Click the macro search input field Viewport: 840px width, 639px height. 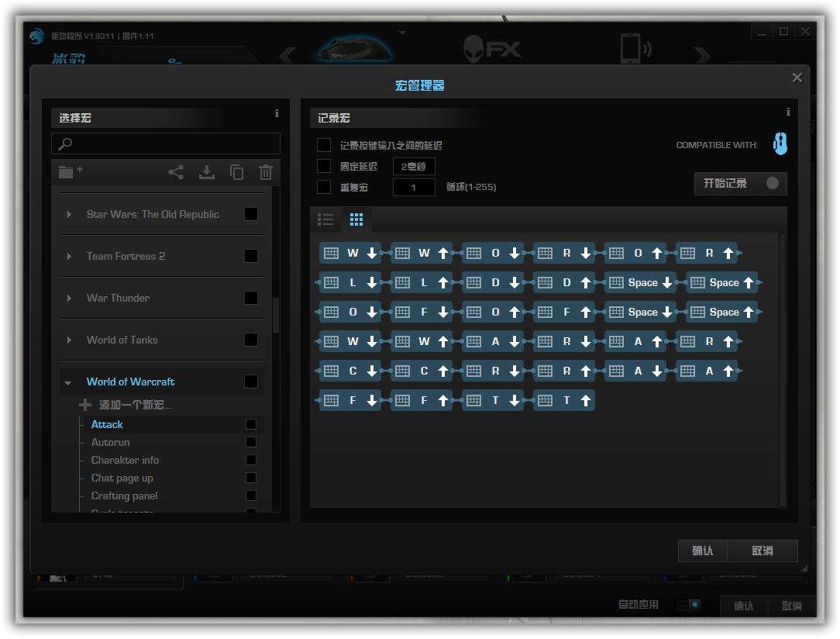[166, 143]
